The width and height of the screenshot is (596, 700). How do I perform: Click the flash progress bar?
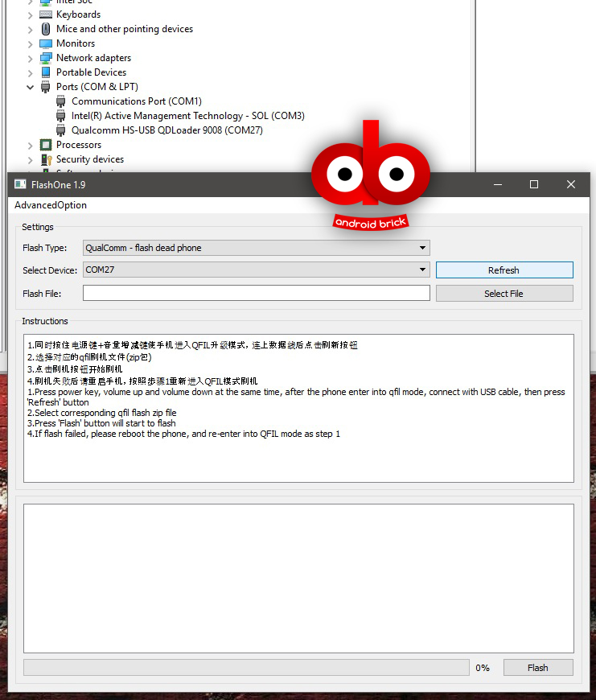coord(245,668)
